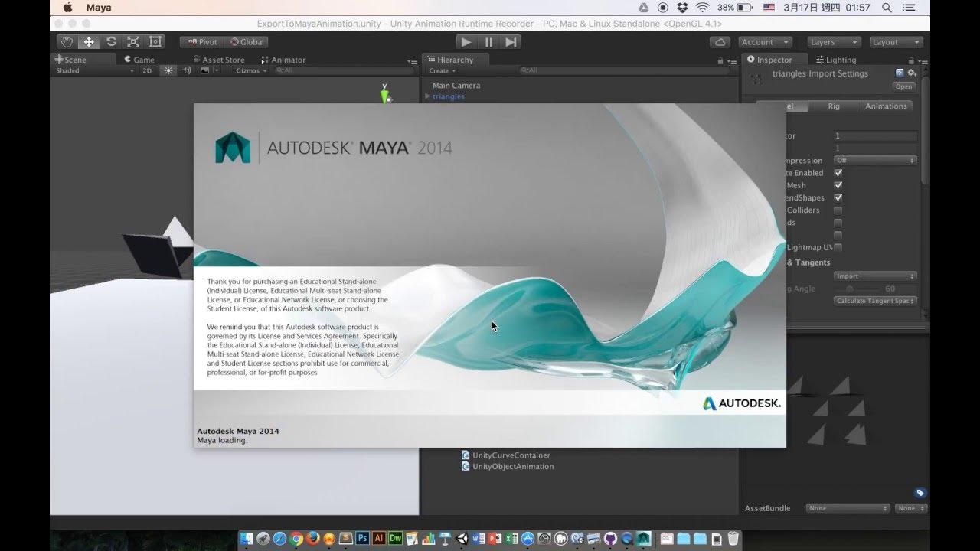980x551 pixels.
Task: Open the Account dropdown
Action: point(766,42)
